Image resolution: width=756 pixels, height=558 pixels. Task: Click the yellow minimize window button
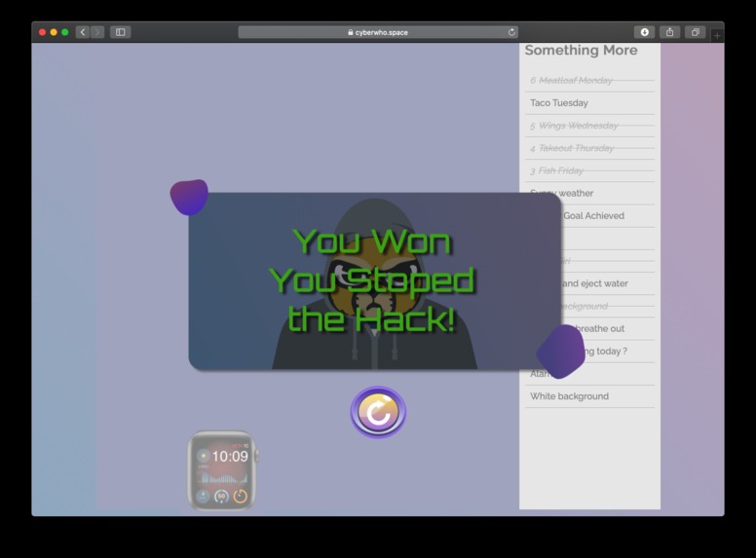(x=54, y=32)
